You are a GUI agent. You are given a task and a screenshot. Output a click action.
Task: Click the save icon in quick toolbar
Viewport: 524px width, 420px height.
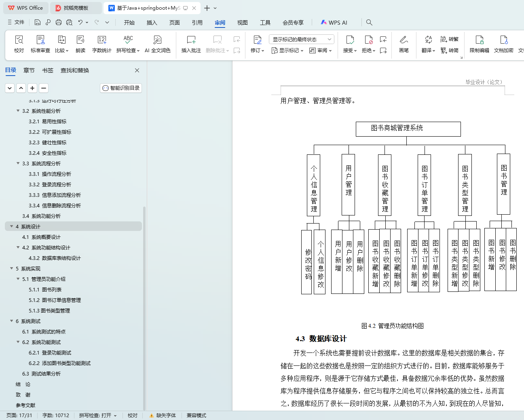pos(38,22)
